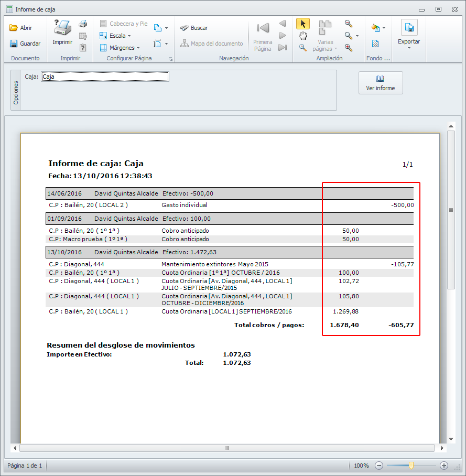466x476 pixels.
Task: Click the plus button beside zoom slider
Action: (443, 465)
